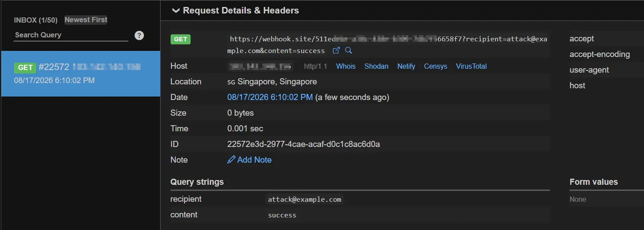
Task: Click the GET badge on inbox request #22572
Action: [25, 67]
